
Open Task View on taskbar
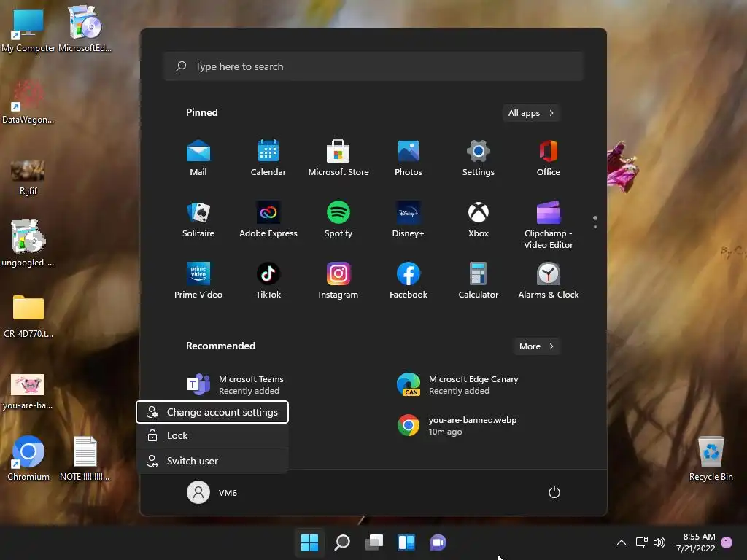click(x=374, y=542)
